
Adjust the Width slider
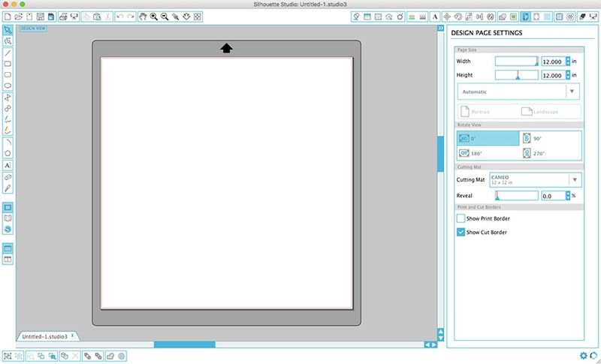[x=517, y=62]
